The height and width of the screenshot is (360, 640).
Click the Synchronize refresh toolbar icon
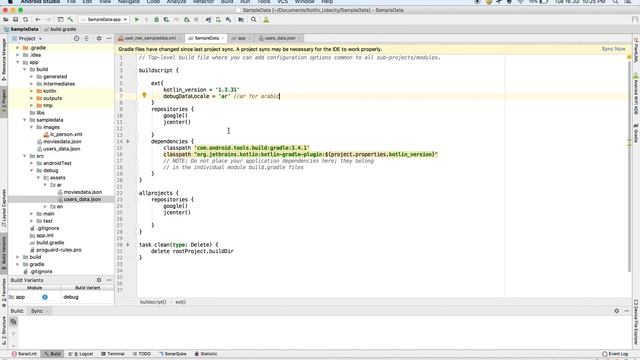point(25,19)
